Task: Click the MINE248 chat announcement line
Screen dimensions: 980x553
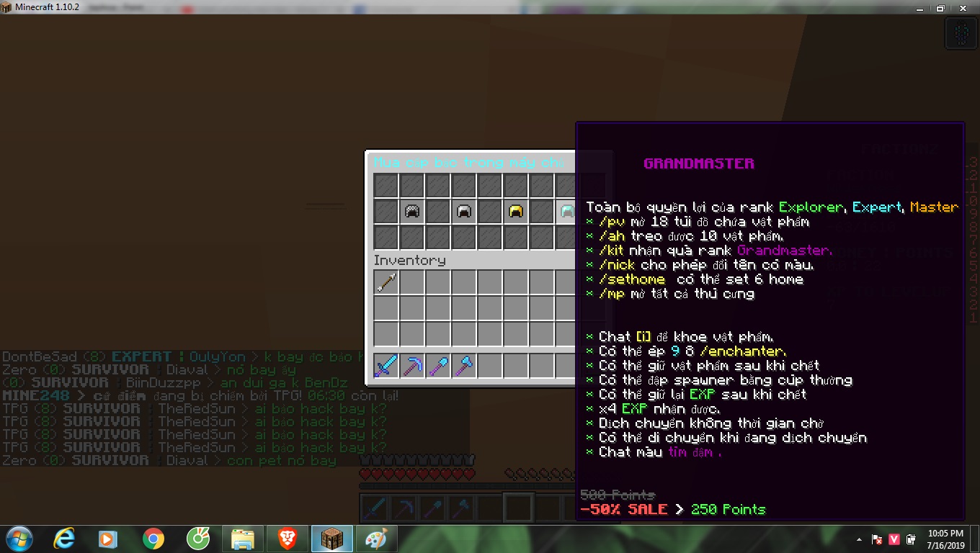Action: click(200, 395)
